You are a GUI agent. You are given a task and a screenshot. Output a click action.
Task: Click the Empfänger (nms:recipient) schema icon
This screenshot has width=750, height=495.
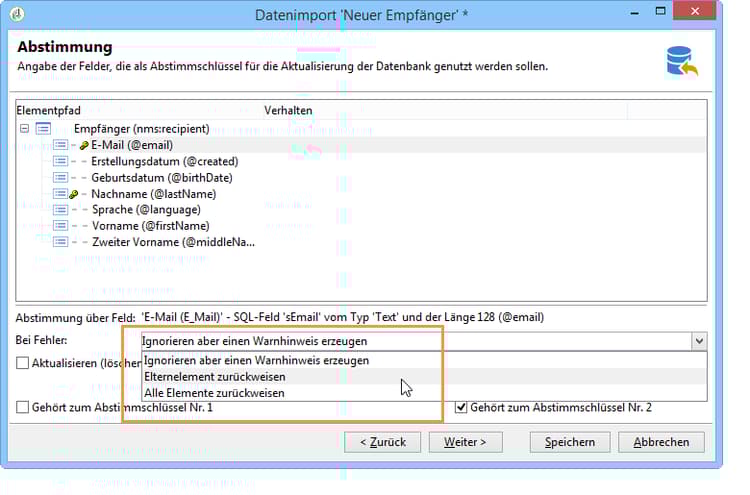pos(44,129)
